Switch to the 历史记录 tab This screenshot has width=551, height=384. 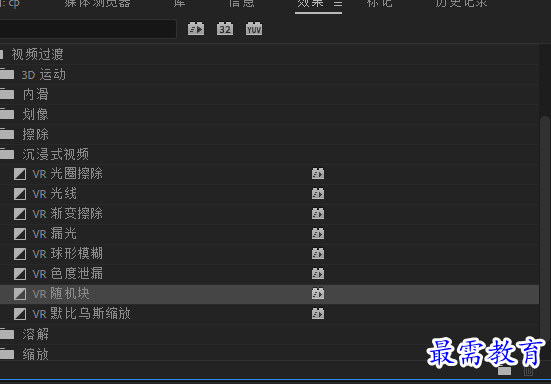pos(461,4)
